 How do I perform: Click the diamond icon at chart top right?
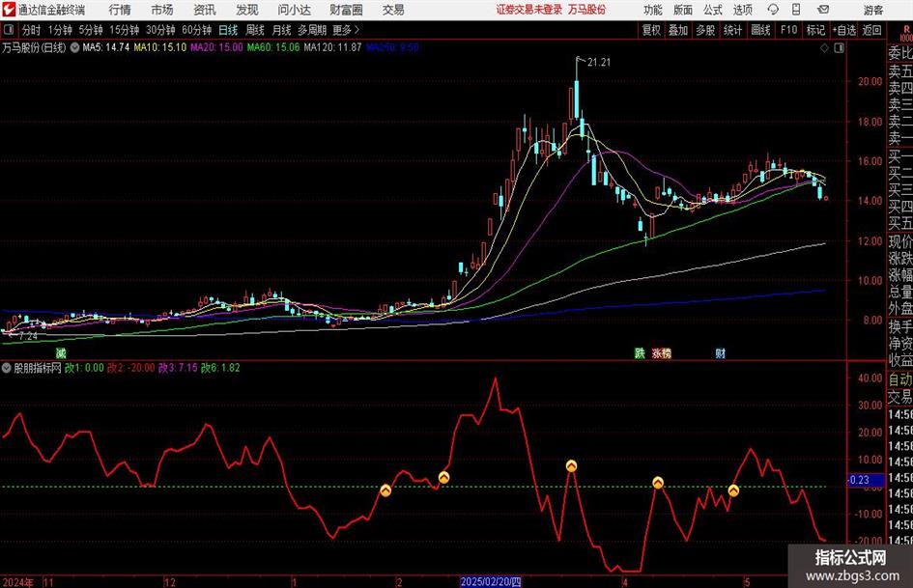824,48
